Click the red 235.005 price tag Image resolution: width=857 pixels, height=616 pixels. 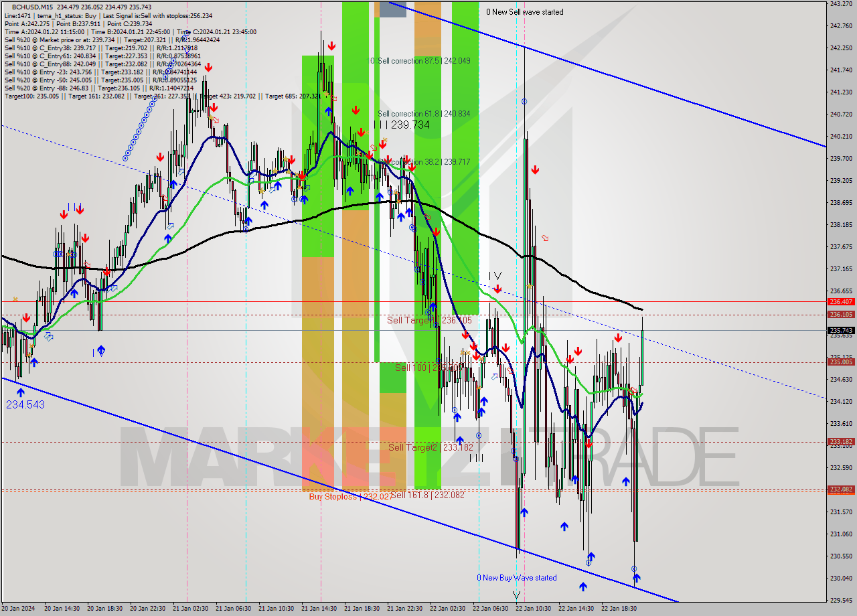(x=841, y=362)
